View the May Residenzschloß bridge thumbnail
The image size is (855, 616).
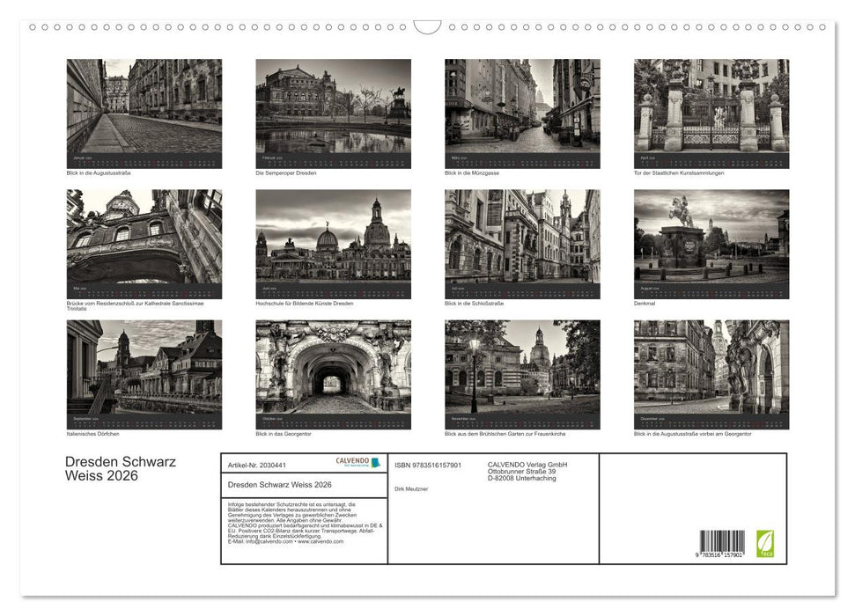point(142,245)
